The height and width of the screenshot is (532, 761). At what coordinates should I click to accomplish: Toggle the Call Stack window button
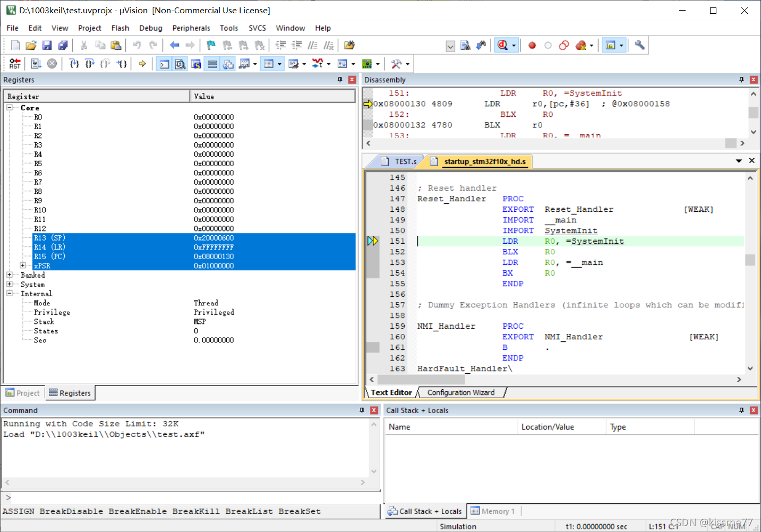tap(228, 64)
